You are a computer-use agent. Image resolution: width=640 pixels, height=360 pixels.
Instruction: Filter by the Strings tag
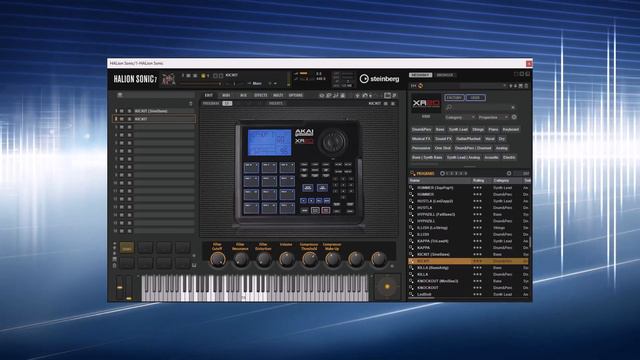(x=478, y=129)
